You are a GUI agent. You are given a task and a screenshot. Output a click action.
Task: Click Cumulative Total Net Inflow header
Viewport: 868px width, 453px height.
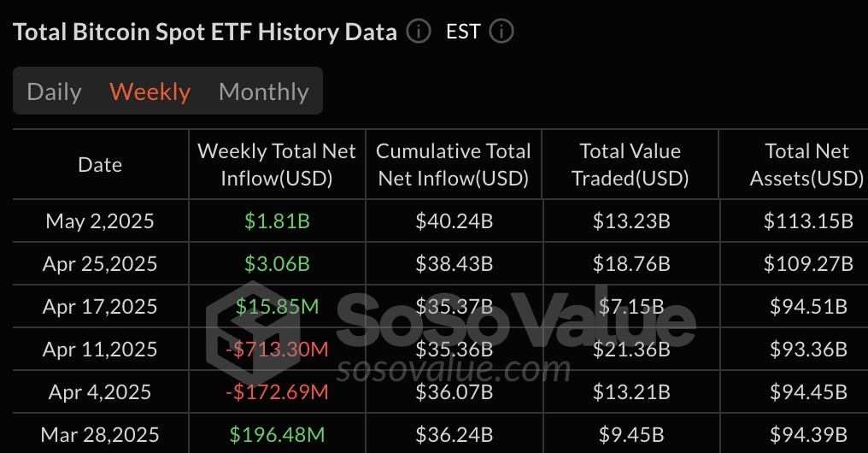[454, 165]
